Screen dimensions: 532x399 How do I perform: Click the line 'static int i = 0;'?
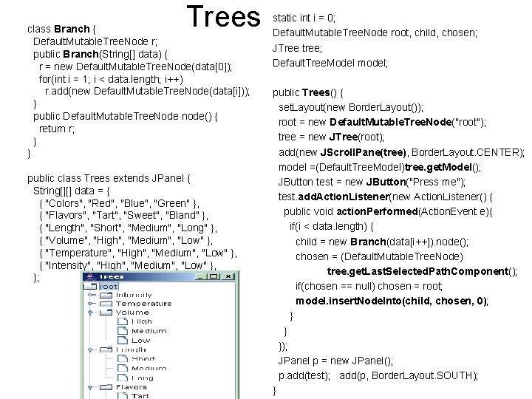[304, 18]
